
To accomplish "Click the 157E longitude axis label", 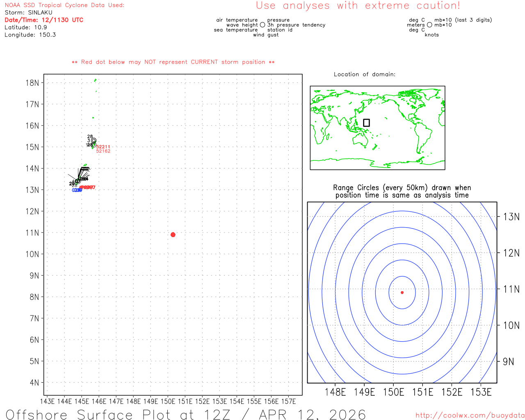I will [289, 401].
